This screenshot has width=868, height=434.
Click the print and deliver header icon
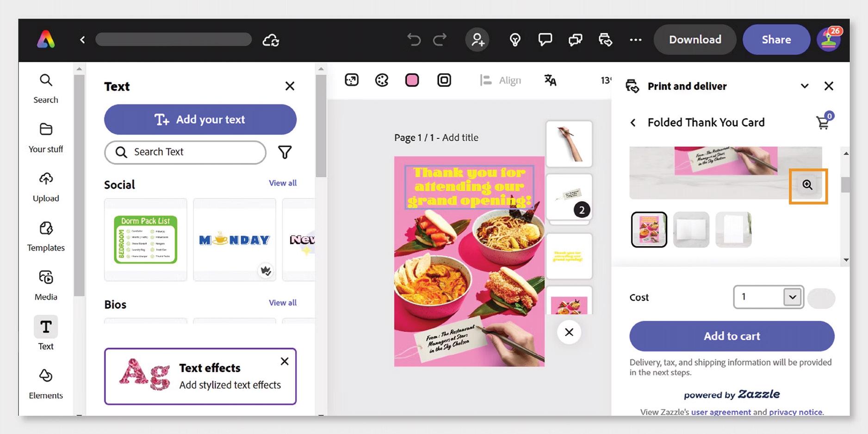click(605, 40)
